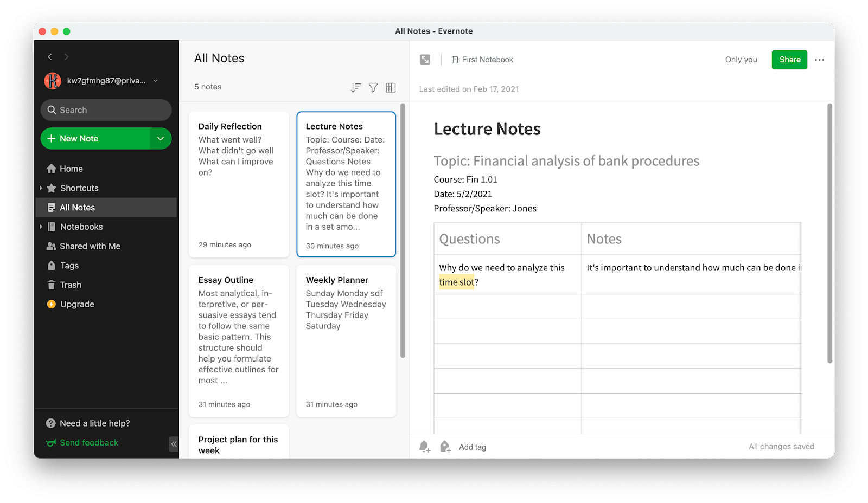Open Tags in the sidebar
The height and width of the screenshot is (503, 868).
[106, 266]
